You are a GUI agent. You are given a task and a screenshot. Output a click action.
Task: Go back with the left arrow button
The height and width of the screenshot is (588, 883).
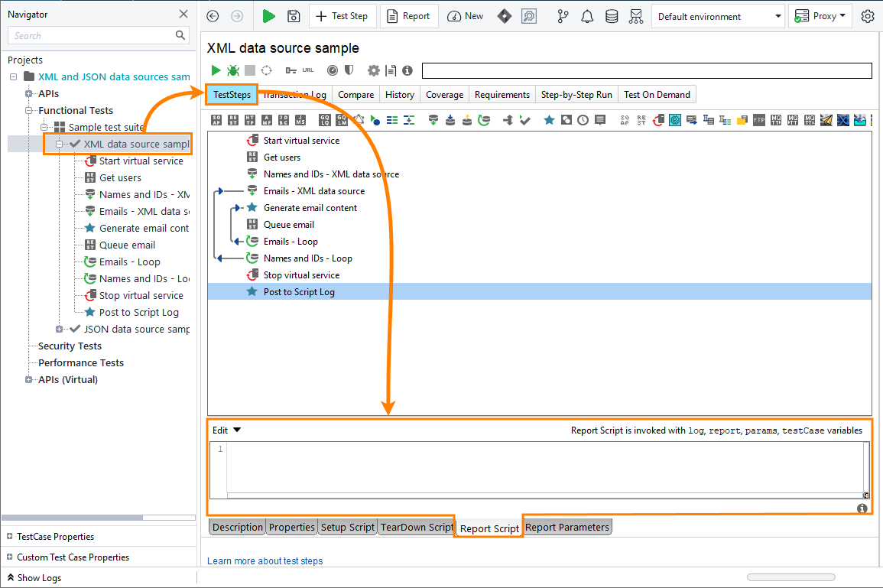(213, 16)
